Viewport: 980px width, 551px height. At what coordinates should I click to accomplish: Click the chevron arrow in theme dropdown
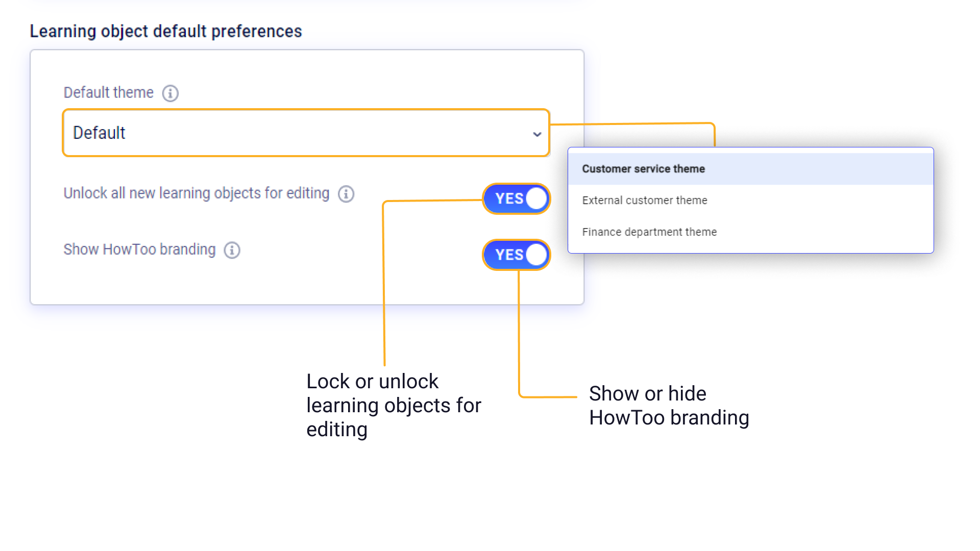(537, 134)
